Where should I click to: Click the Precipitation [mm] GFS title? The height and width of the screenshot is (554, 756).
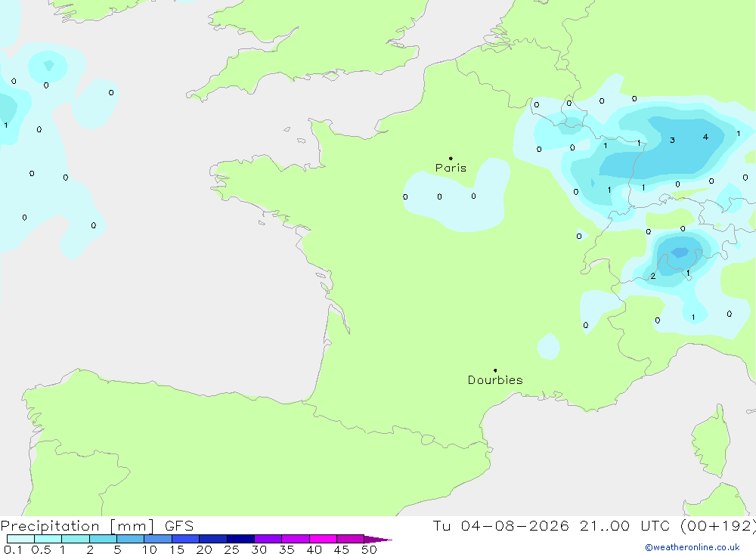(97, 526)
